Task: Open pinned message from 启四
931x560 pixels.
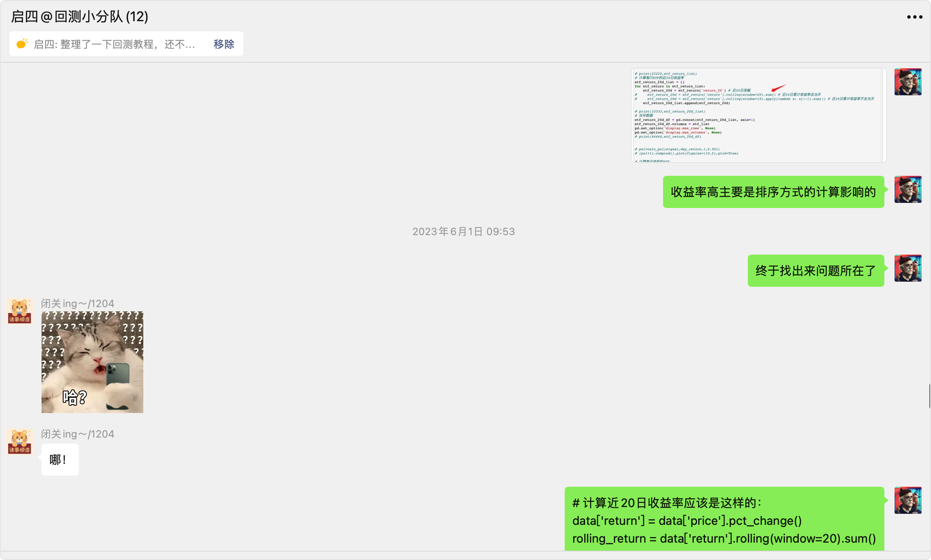Action: pyautogui.click(x=114, y=44)
